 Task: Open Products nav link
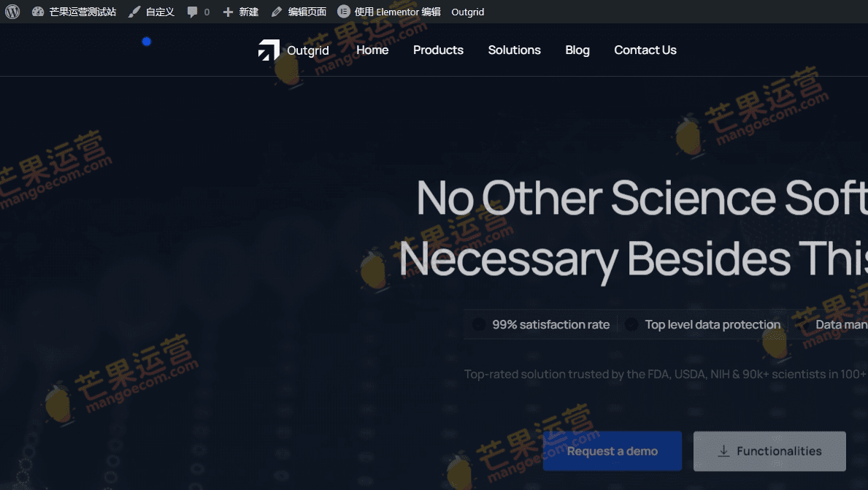coord(438,50)
